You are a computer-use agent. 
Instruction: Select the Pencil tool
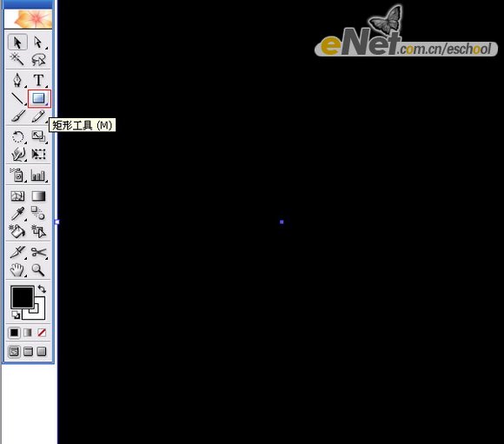pos(38,116)
